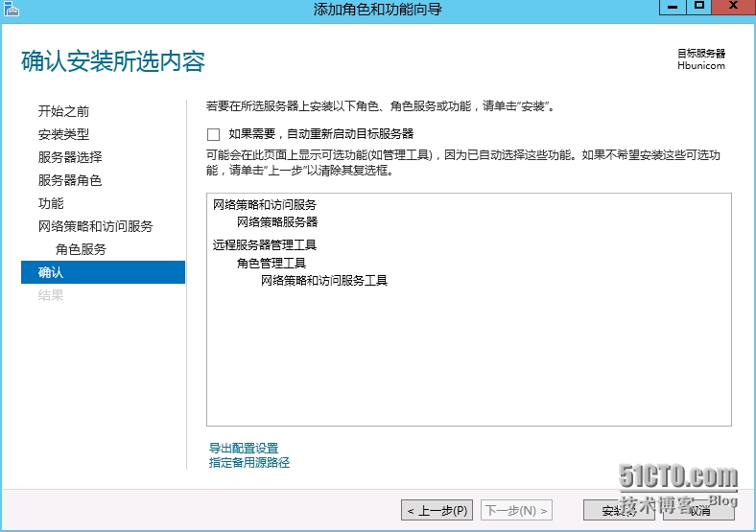Select 网络策略服务器 in the install list
756x532 pixels.
(x=277, y=222)
